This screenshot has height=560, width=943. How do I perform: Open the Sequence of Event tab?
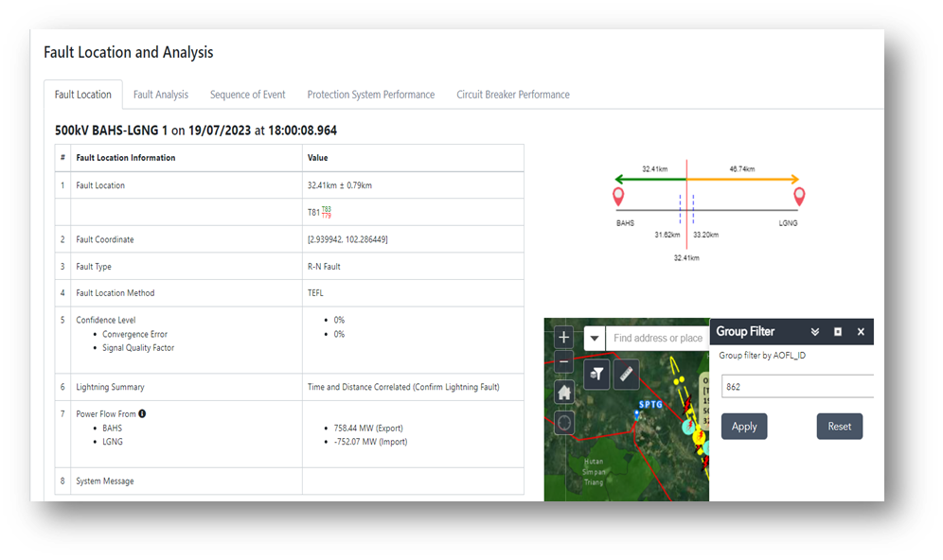pos(247,95)
